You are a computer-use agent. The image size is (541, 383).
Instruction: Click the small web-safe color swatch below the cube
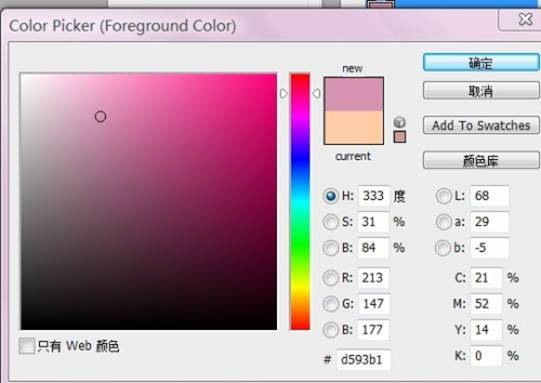pos(400,137)
